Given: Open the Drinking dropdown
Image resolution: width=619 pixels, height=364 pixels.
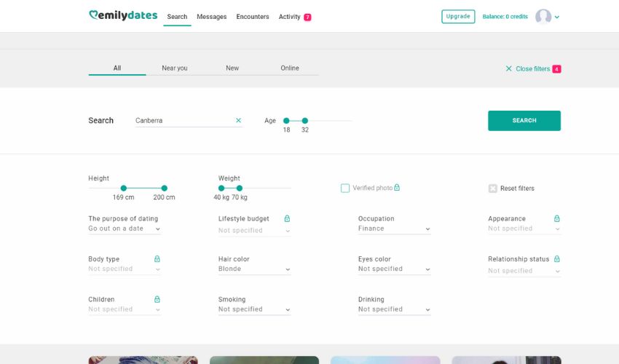Looking at the screenshot, I should 394,309.
